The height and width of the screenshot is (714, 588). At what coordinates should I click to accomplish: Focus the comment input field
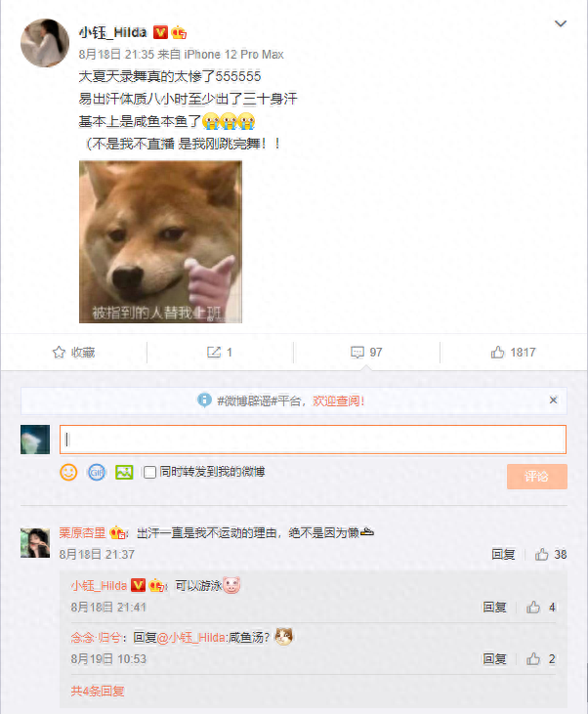(313, 440)
